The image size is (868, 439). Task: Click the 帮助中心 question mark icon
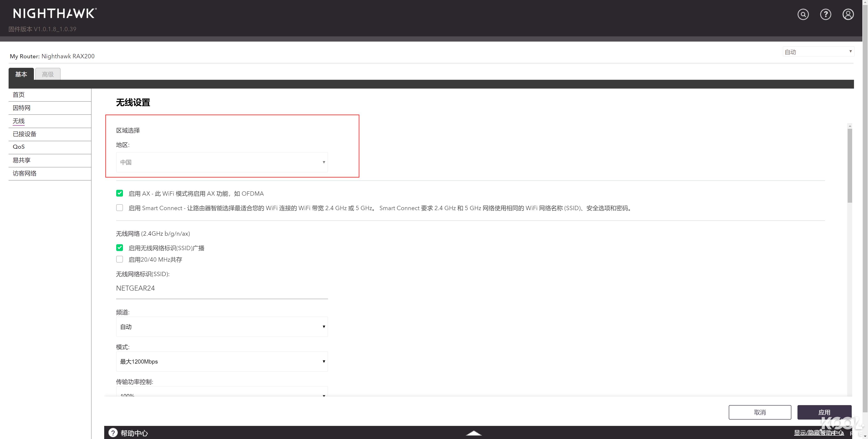point(112,433)
